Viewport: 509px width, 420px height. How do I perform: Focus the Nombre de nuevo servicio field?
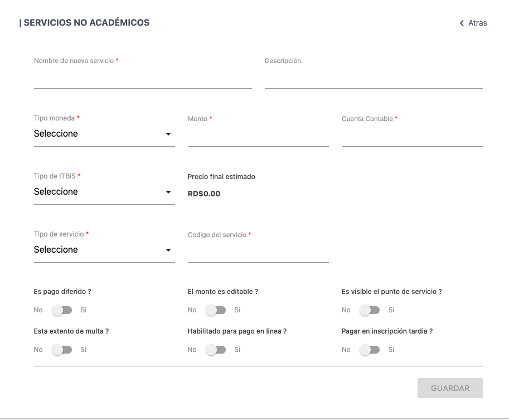point(143,79)
